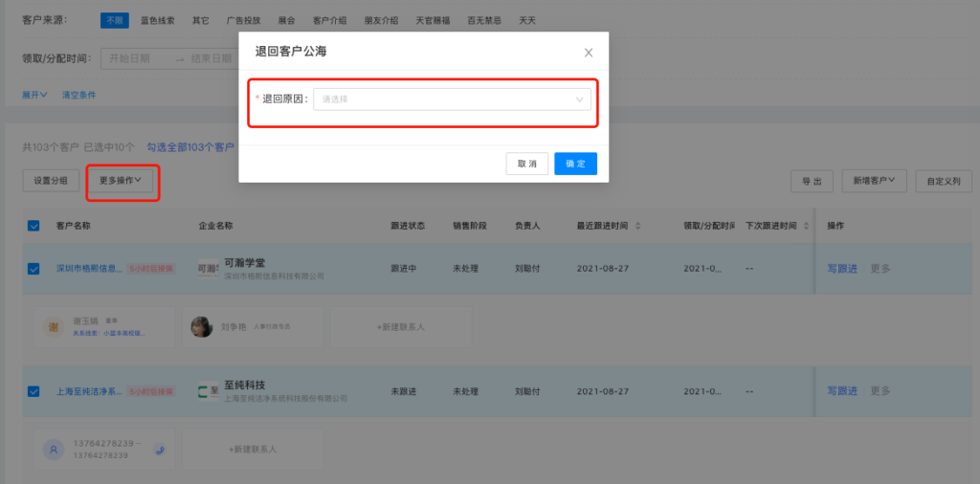Image resolution: width=980 pixels, height=484 pixels.
Task: Select the 蓝色线索 customer source filter
Action: [157, 20]
